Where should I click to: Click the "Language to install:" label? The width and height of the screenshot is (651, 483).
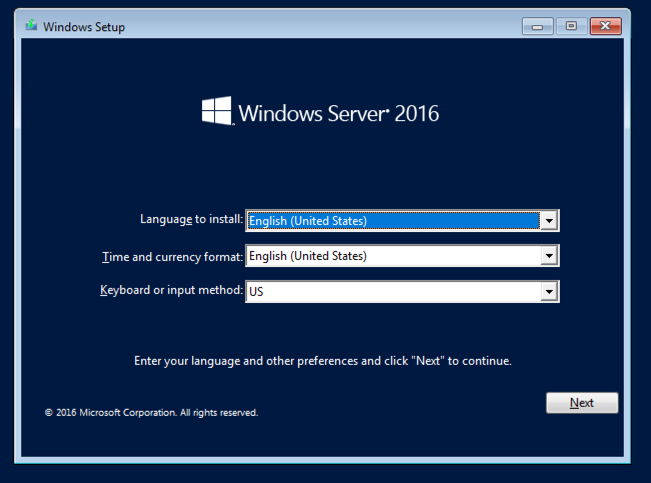pyautogui.click(x=191, y=219)
